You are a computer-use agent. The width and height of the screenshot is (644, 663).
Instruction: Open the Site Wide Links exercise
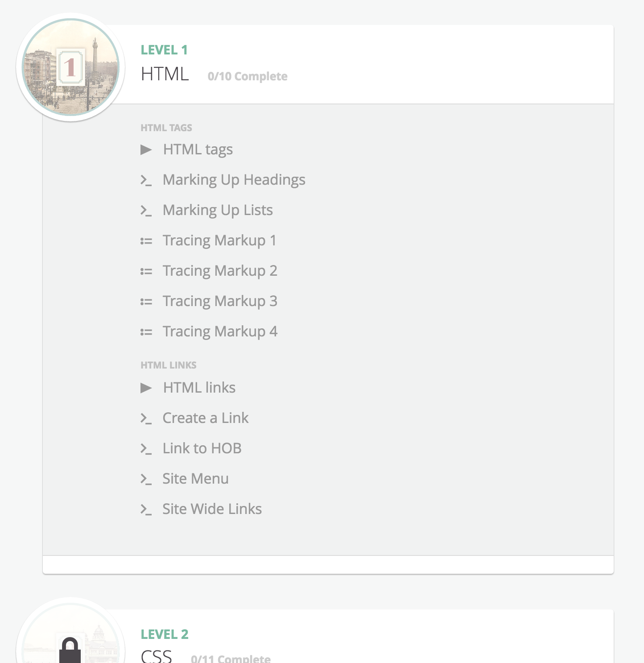pos(212,509)
